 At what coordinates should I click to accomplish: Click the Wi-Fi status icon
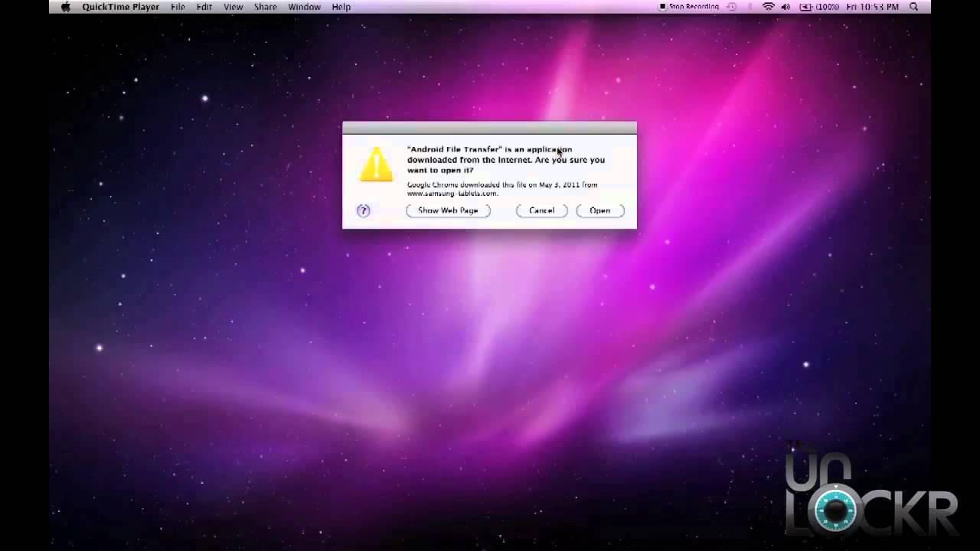(x=768, y=7)
